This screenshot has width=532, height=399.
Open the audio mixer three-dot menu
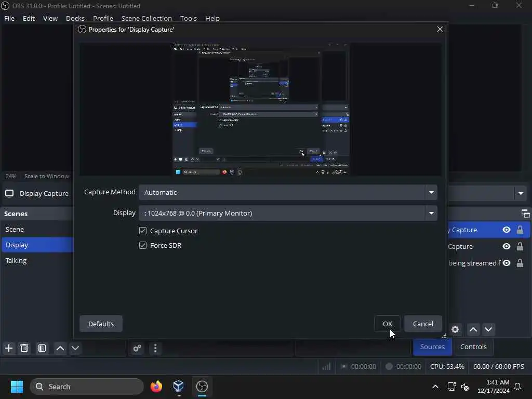click(x=155, y=348)
